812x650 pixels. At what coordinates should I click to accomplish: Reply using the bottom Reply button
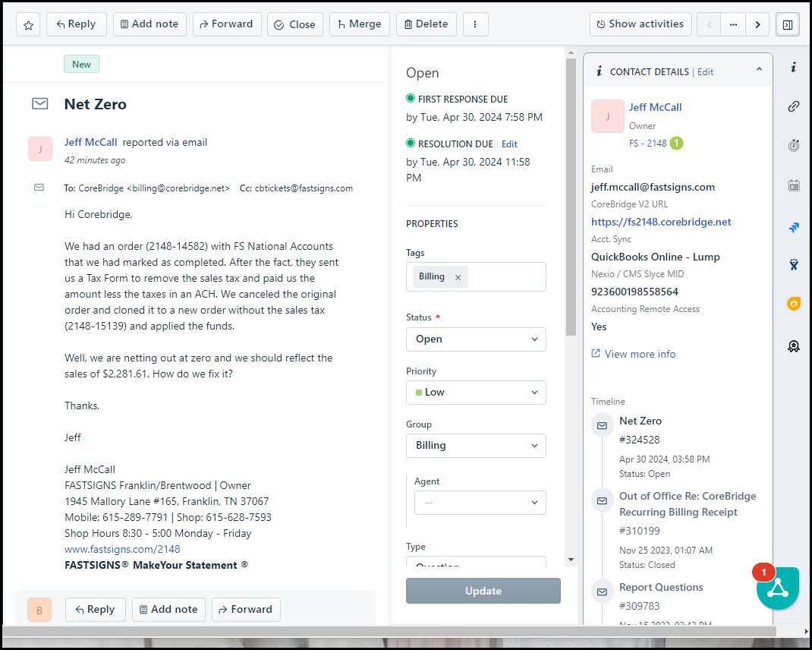(x=96, y=610)
